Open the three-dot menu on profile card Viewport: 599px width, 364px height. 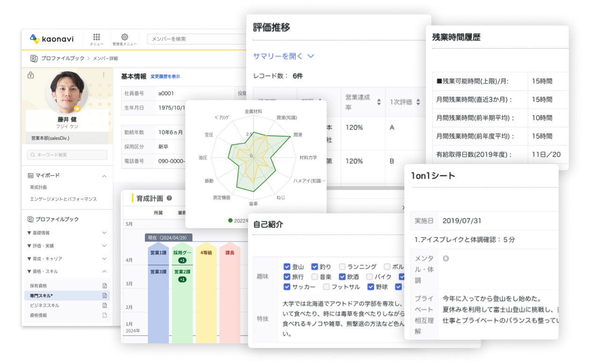104,75
